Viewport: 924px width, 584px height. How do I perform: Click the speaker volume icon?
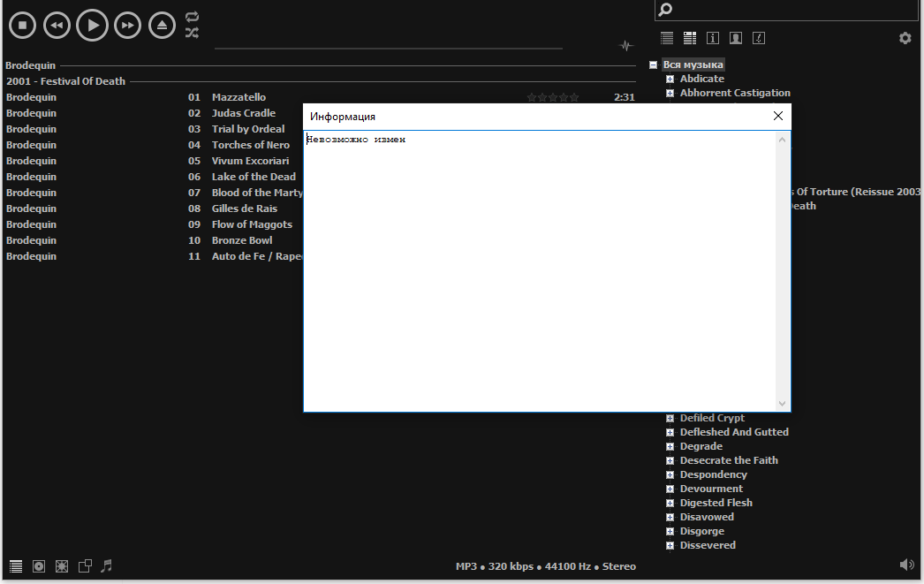(906, 565)
